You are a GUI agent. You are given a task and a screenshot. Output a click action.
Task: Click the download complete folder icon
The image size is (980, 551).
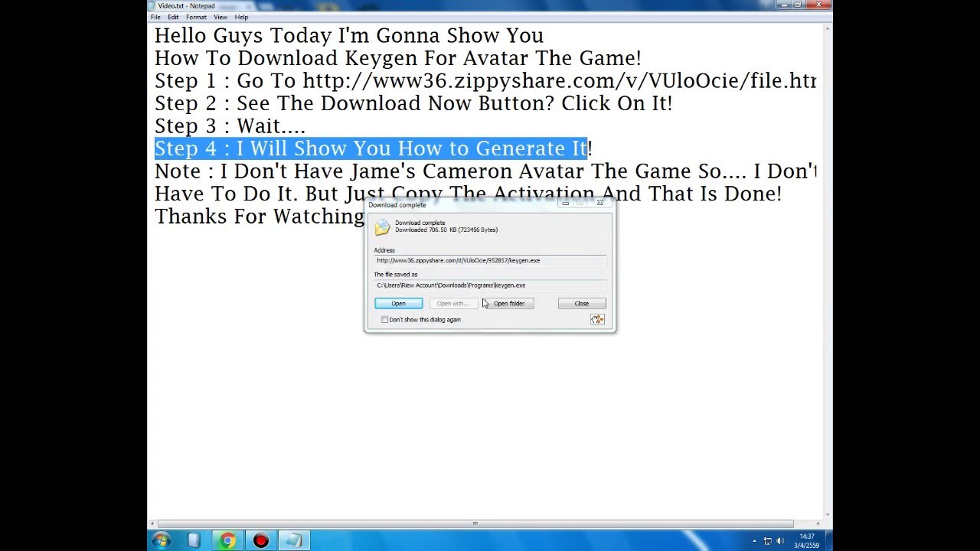coord(382,227)
